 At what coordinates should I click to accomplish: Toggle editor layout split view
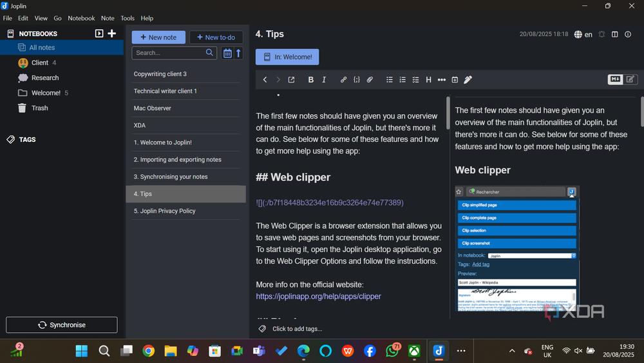615,35
